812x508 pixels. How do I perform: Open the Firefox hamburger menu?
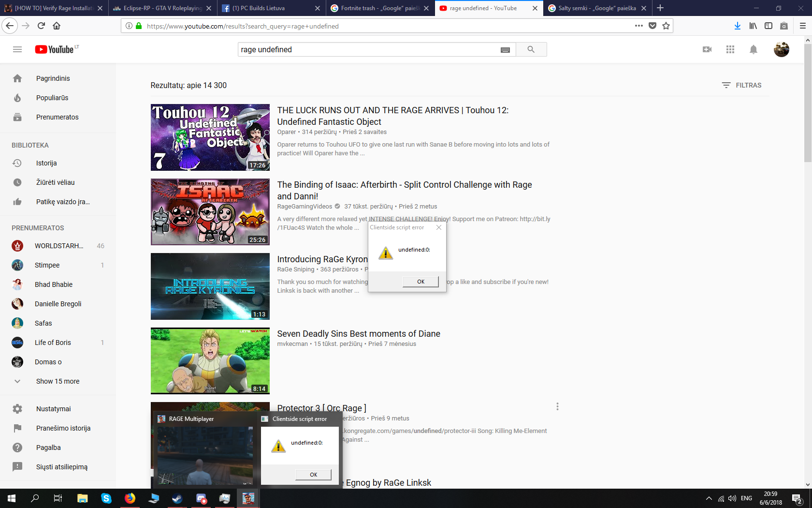(x=803, y=26)
